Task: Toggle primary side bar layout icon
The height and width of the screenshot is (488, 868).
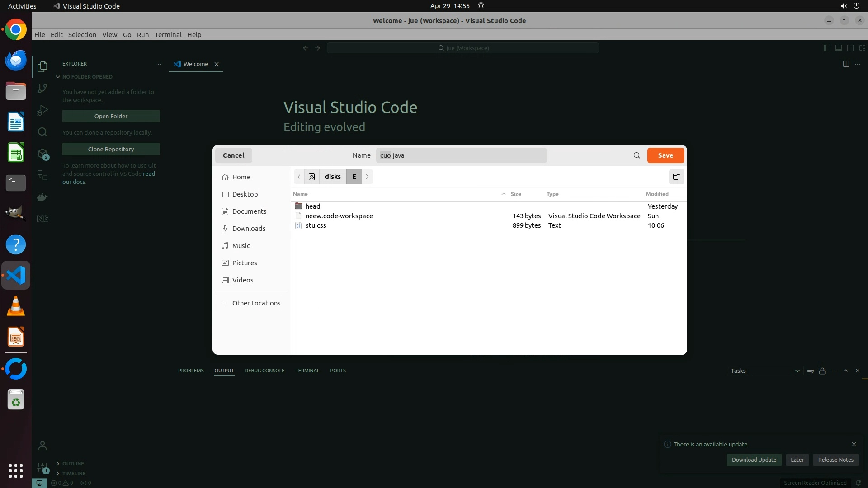Action: point(826,48)
